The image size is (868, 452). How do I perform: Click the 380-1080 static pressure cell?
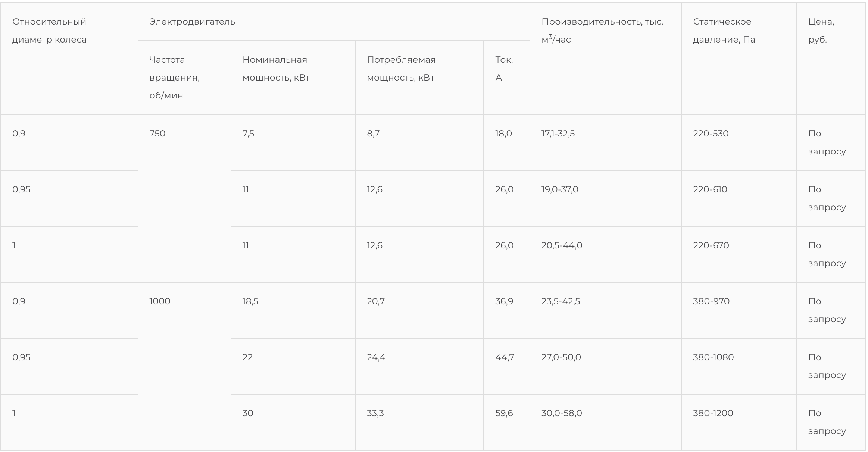click(713, 357)
